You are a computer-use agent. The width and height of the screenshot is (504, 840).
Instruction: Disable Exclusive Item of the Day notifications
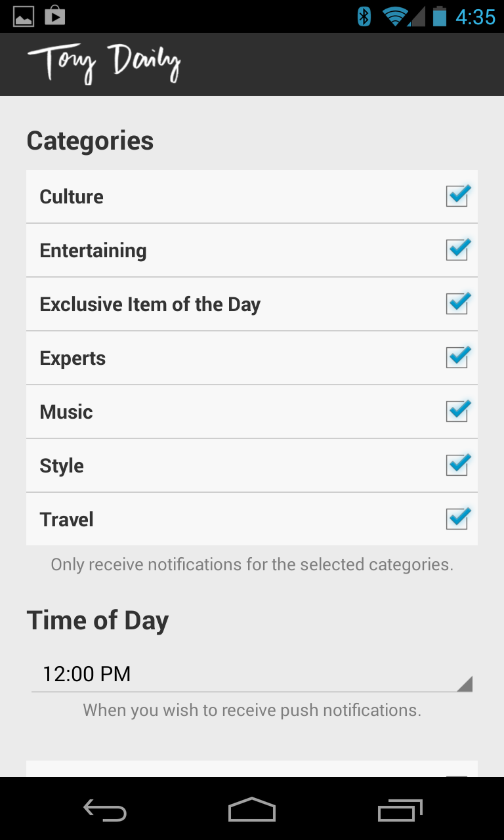click(x=457, y=304)
